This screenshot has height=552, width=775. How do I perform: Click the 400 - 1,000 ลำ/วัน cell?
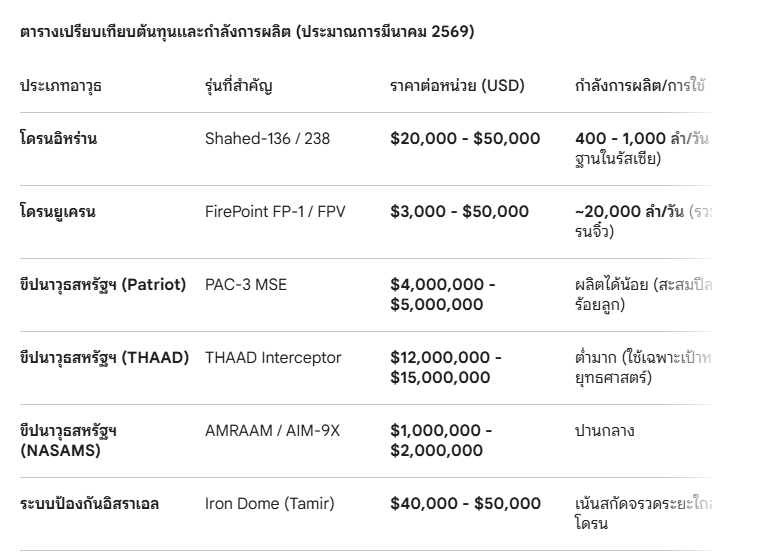tap(641, 139)
